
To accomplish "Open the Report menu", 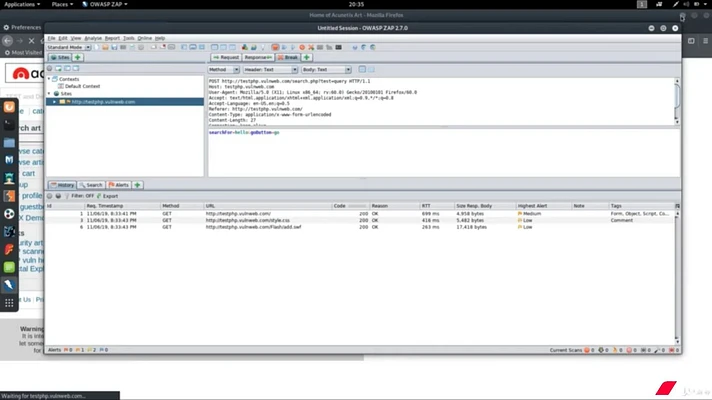I will click(x=112, y=38).
